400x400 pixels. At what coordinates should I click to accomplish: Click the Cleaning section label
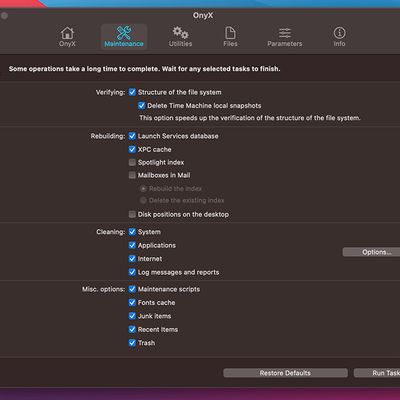click(111, 232)
